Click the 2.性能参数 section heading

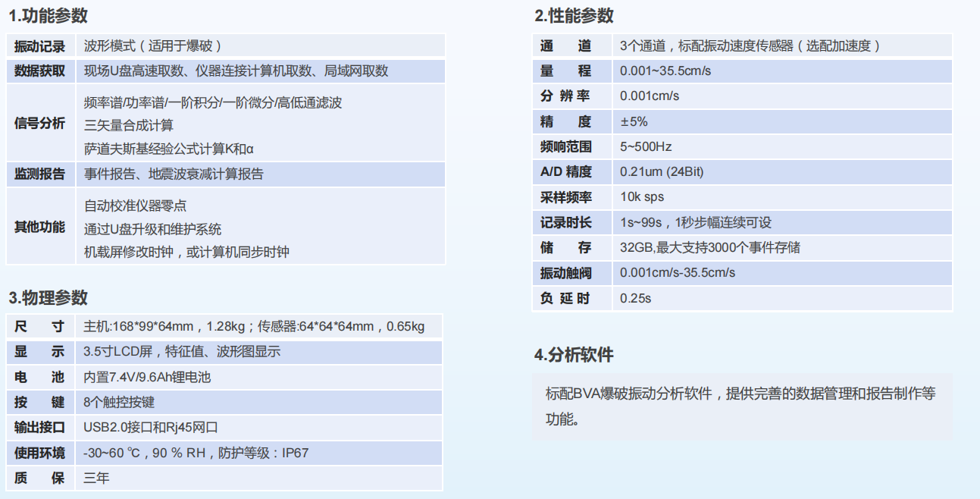pos(574,15)
